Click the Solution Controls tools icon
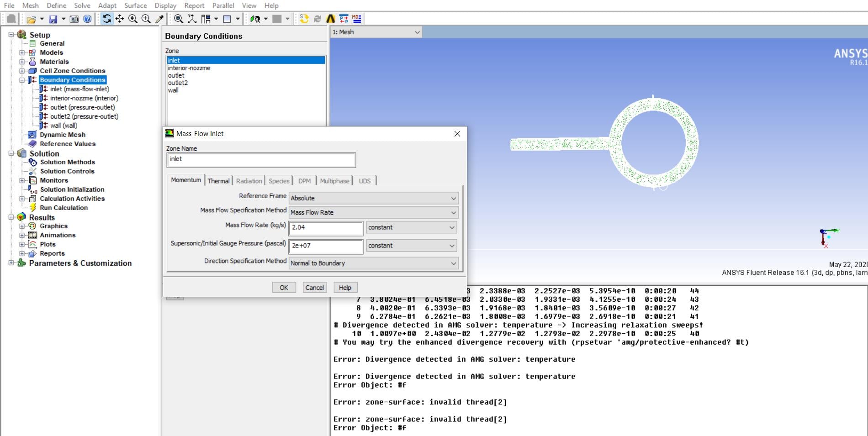The image size is (868, 436). click(32, 171)
